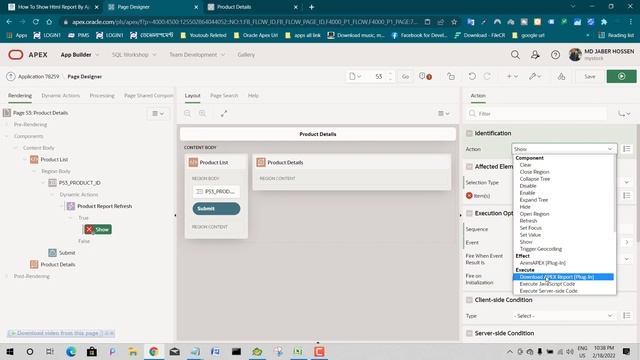The image size is (640, 360).
Task: Open the administration user icon
Action: click(x=535, y=55)
